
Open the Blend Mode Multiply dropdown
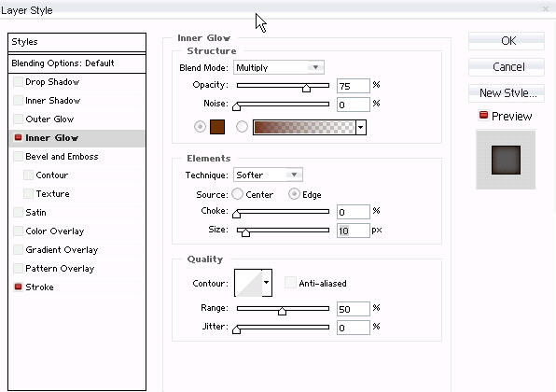[x=279, y=67]
